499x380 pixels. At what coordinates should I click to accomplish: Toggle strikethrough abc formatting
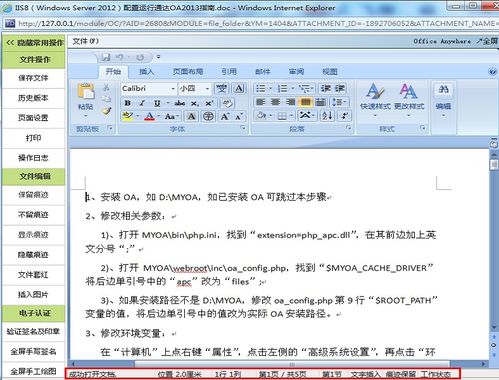180,103
